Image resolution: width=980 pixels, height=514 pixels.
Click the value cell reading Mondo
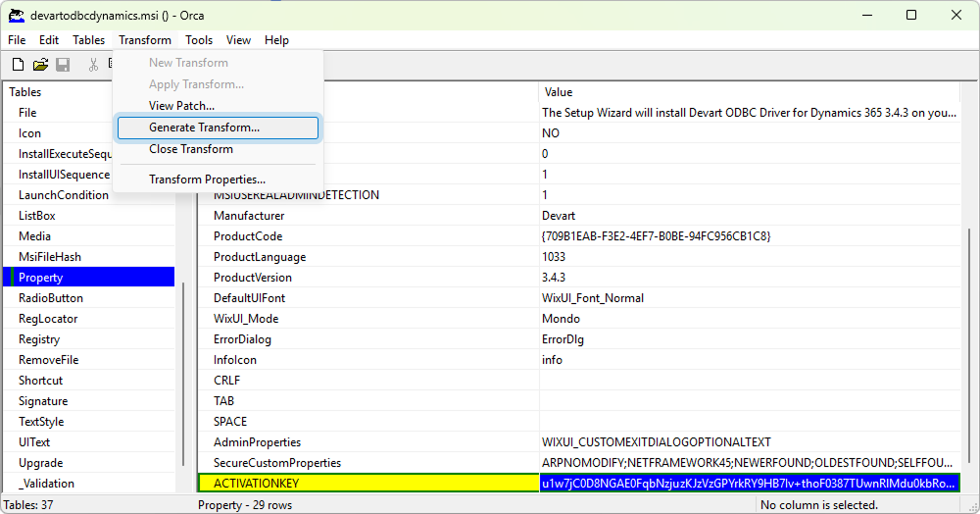750,319
